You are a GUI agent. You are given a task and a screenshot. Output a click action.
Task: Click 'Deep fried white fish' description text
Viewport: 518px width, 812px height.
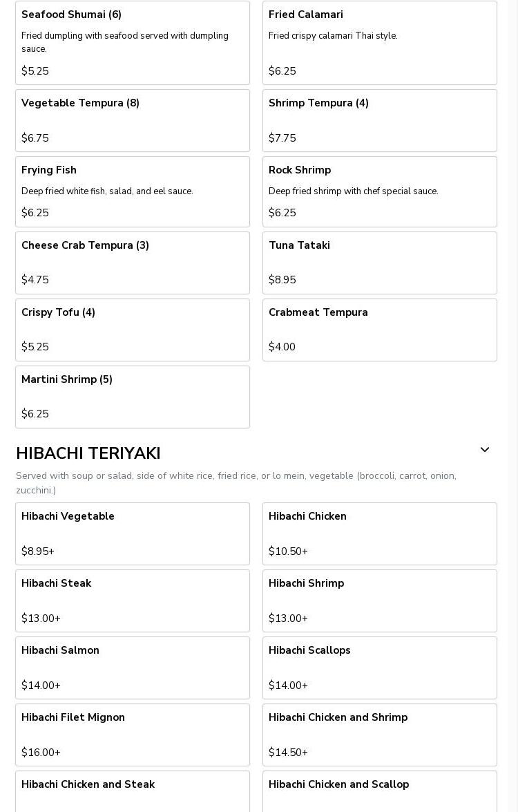107,191
